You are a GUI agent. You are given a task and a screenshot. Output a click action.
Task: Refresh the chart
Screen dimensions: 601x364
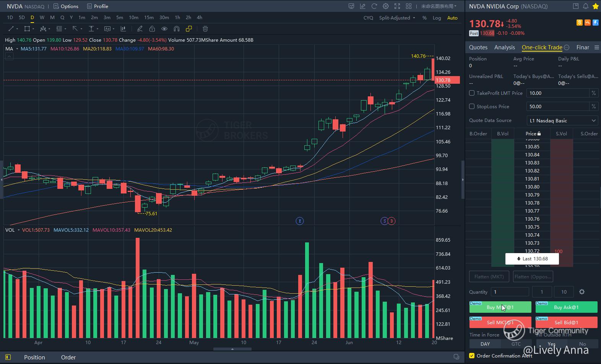(374, 6)
